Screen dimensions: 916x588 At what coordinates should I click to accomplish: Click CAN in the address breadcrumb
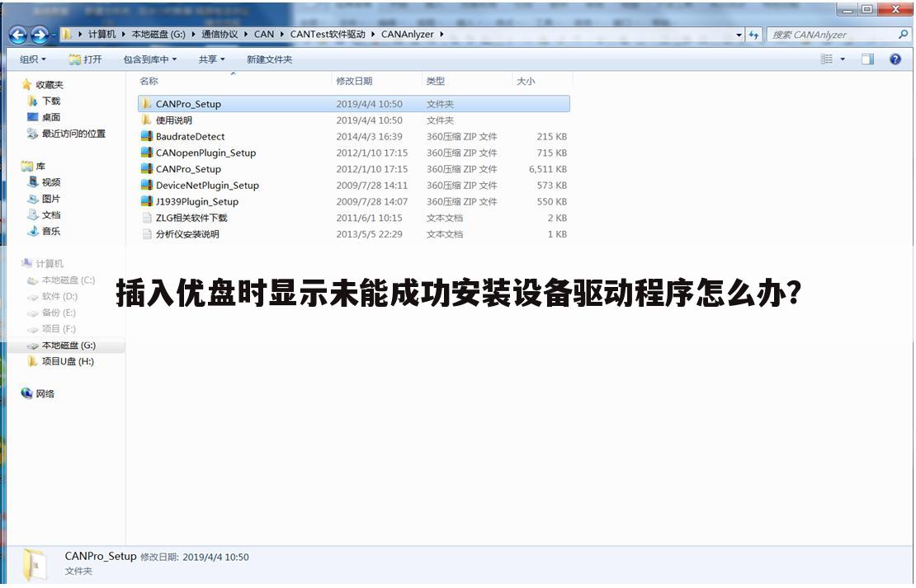coord(264,35)
